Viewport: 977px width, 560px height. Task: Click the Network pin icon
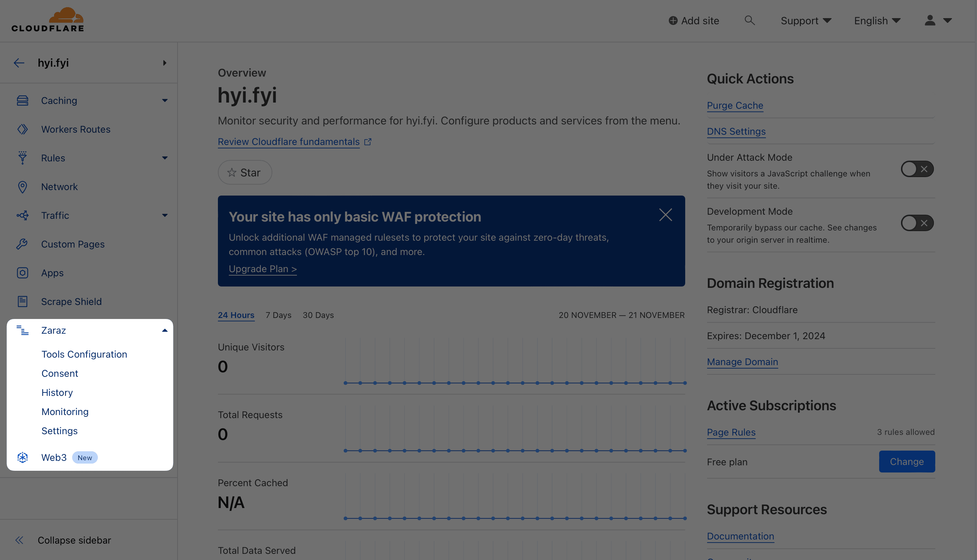[x=22, y=187]
